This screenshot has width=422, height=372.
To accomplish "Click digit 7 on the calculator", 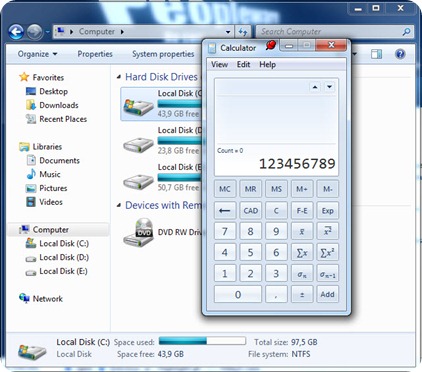I will (x=225, y=231).
